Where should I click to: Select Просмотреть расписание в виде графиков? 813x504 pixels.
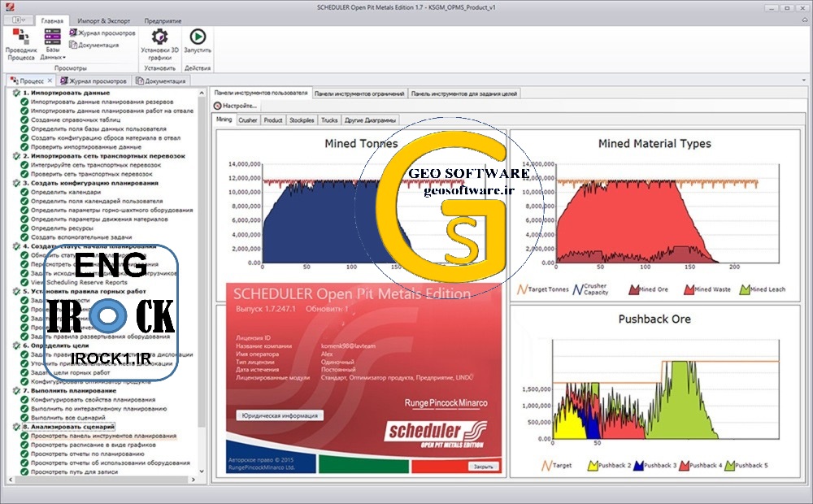[93, 445]
